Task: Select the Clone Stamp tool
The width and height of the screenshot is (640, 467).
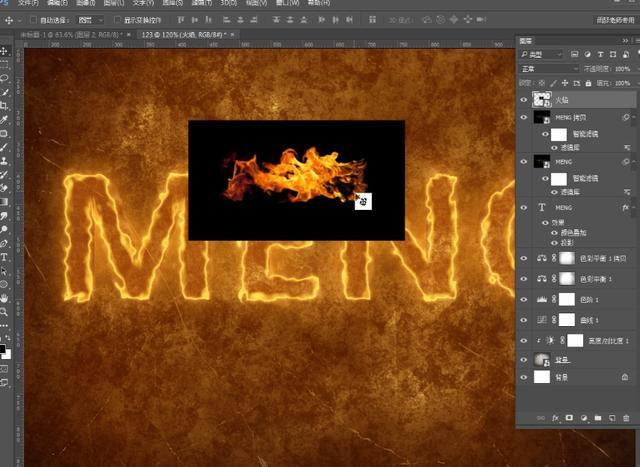Action: click(4, 161)
